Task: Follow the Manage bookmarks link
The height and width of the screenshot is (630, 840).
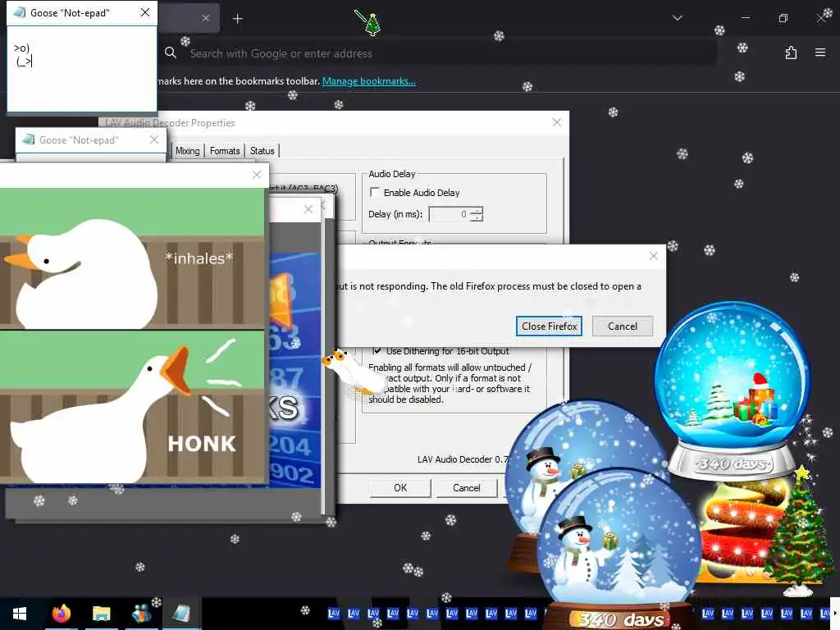Action: click(368, 81)
